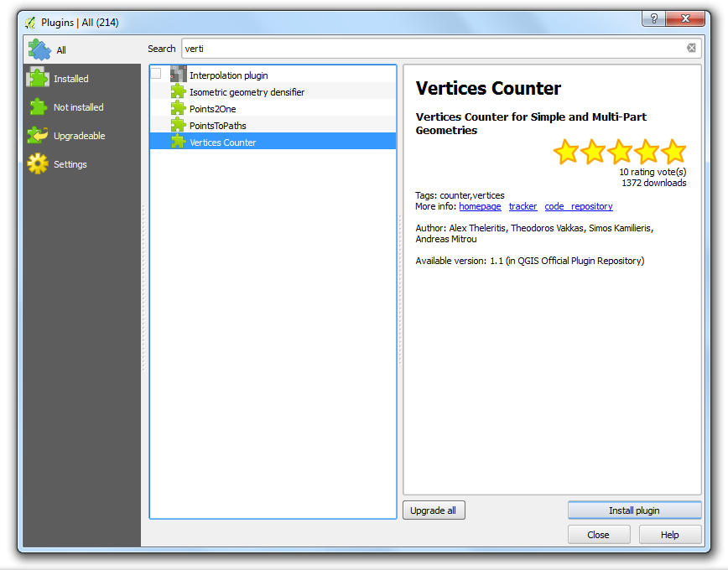Click the Available version: 1.1 text
Screen dimensions: 728x570
tap(530, 261)
